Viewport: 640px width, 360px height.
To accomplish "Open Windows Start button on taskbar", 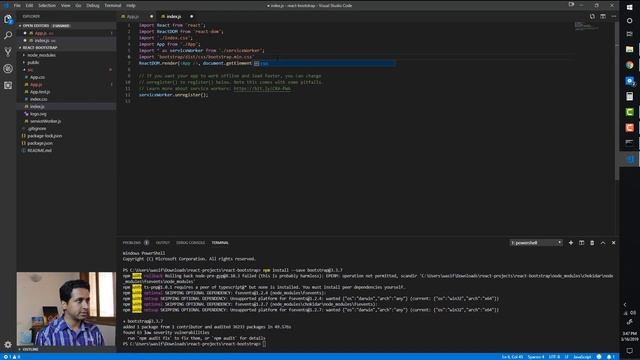I will click(x=629, y=7).
